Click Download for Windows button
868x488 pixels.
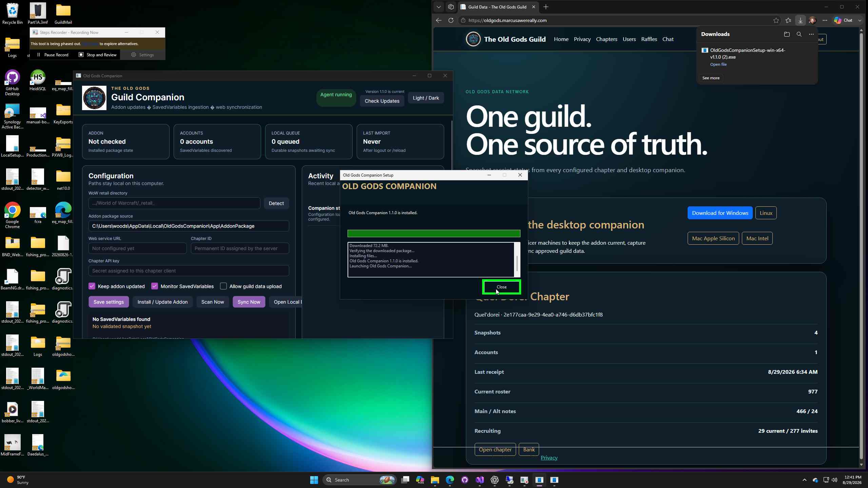pyautogui.click(x=720, y=213)
